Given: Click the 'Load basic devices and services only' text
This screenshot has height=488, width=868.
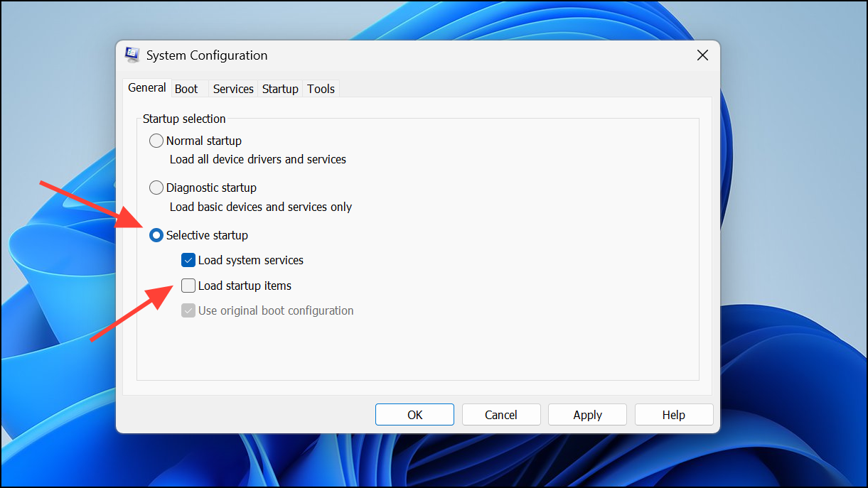Looking at the screenshot, I should coord(261,207).
